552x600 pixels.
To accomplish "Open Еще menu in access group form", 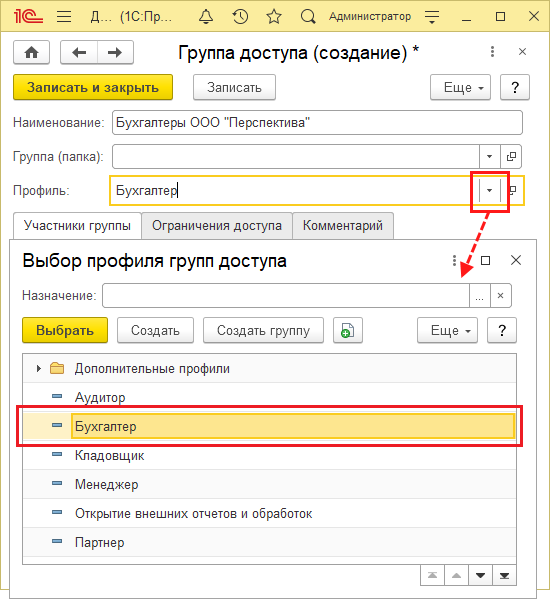I will pyautogui.click(x=460, y=87).
